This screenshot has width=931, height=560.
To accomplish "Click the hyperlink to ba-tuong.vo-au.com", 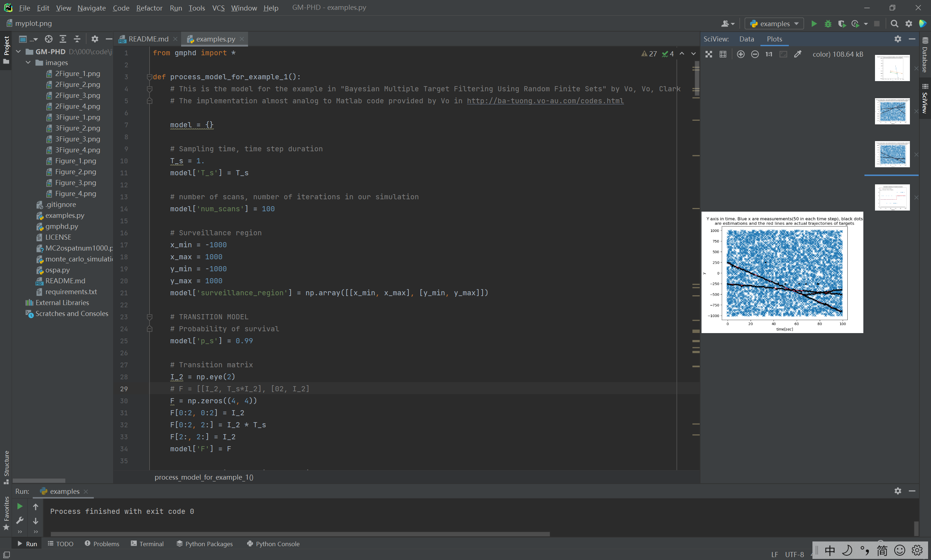I will tap(545, 100).
